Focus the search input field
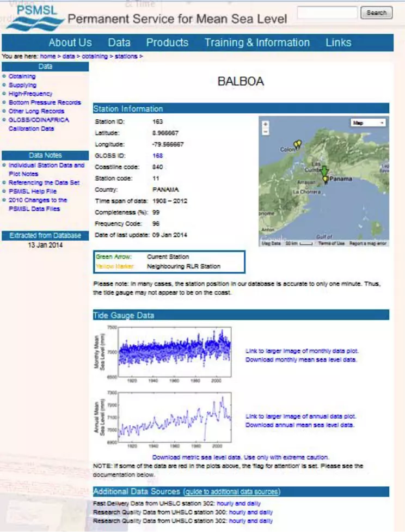Image resolution: width=405 pixels, height=532 pixels. pyautogui.click(x=327, y=13)
